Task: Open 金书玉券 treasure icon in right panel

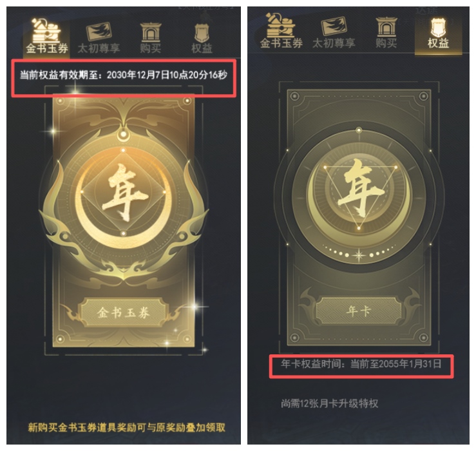Action: click(x=281, y=25)
